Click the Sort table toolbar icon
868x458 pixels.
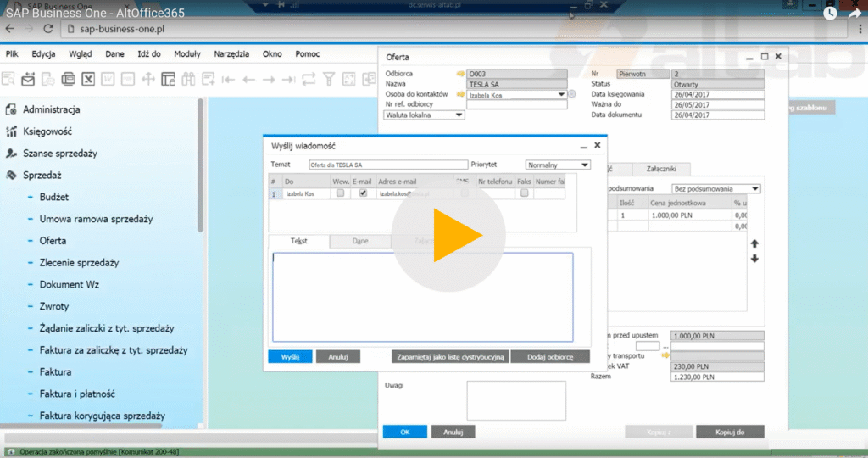click(x=348, y=79)
